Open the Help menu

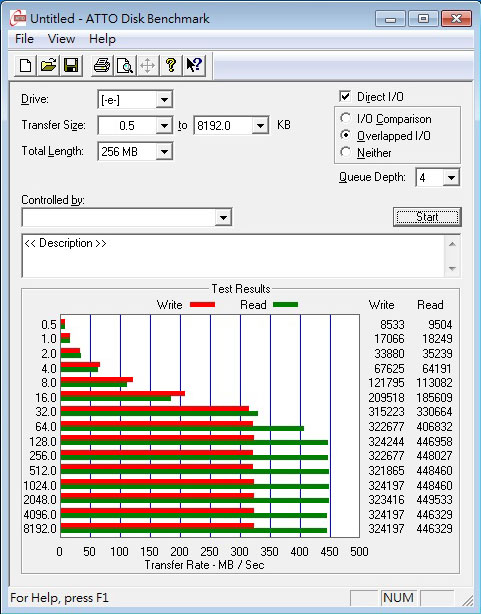click(x=102, y=39)
